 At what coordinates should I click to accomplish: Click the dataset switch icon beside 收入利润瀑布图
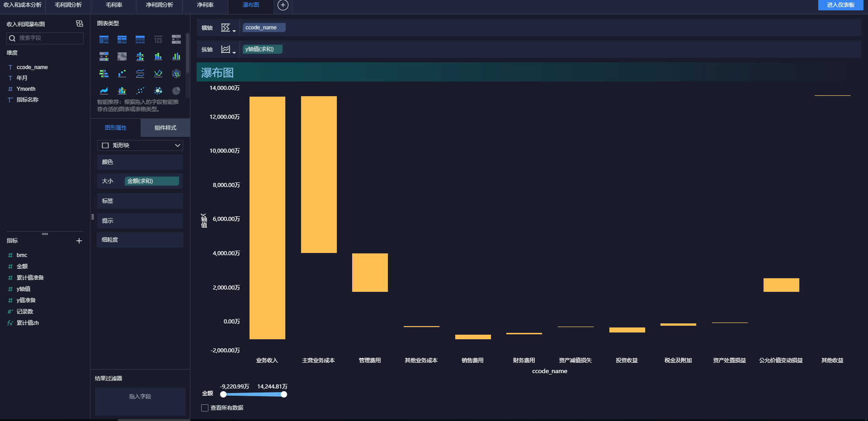coord(80,23)
